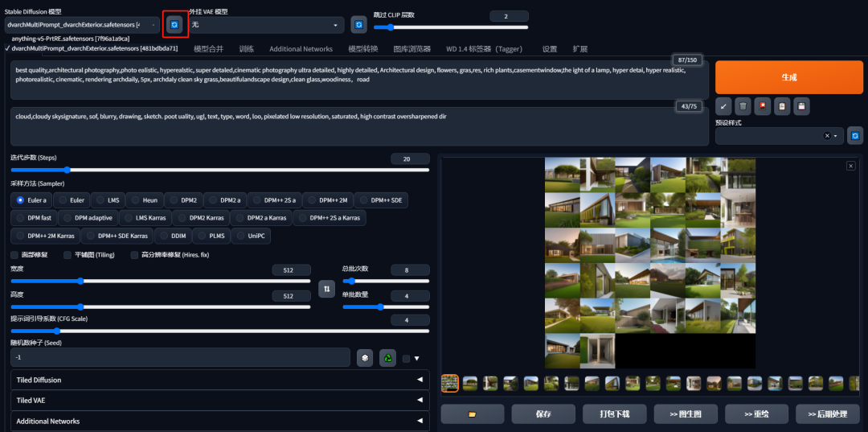
Task: Refresh the Stable Diffusion model list
Action: coord(175,25)
